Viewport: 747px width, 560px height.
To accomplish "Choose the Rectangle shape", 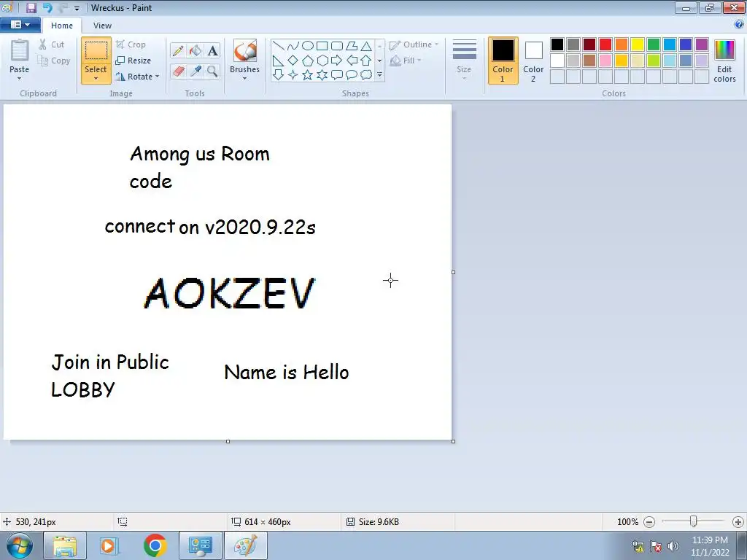I will (x=322, y=46).
